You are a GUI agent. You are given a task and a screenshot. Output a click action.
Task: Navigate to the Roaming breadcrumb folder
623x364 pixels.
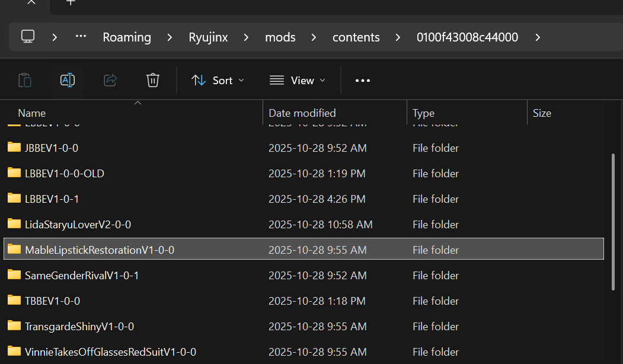coord(127,37)
